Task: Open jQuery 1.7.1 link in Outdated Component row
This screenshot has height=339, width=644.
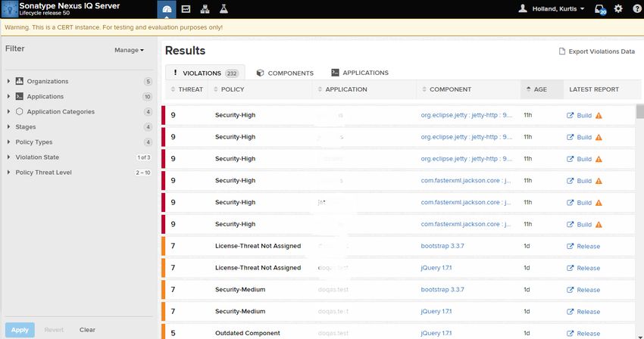Action: tap(436, 333)
